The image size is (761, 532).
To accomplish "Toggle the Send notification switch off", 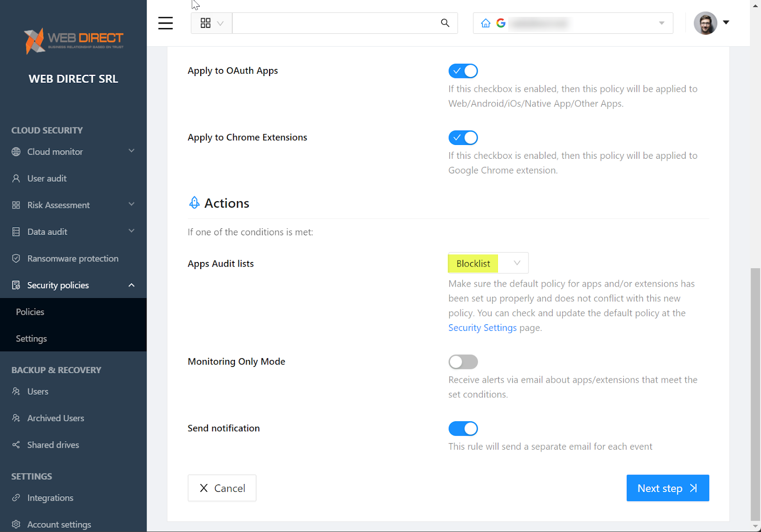I will click(463, 428).
